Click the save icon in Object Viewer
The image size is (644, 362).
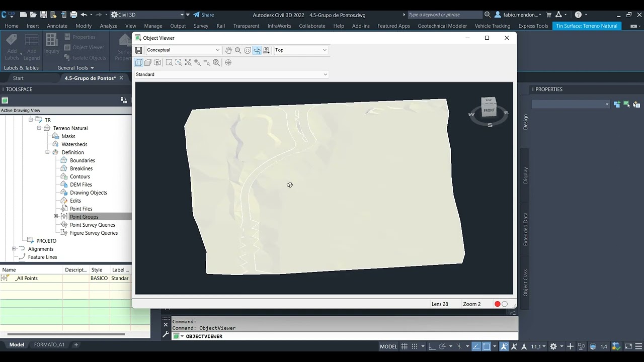pos(139,50)
